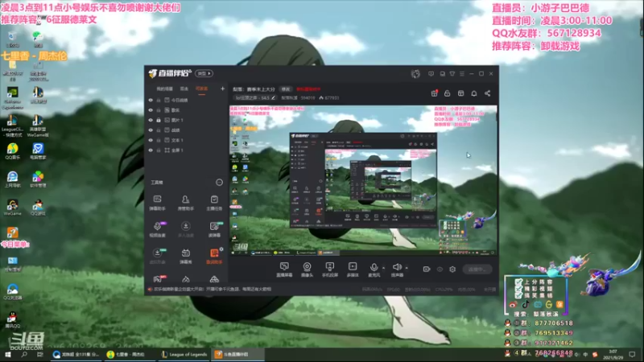Open the hamburger menu in the title bar
644x362 pixels.
pos(462,73)
